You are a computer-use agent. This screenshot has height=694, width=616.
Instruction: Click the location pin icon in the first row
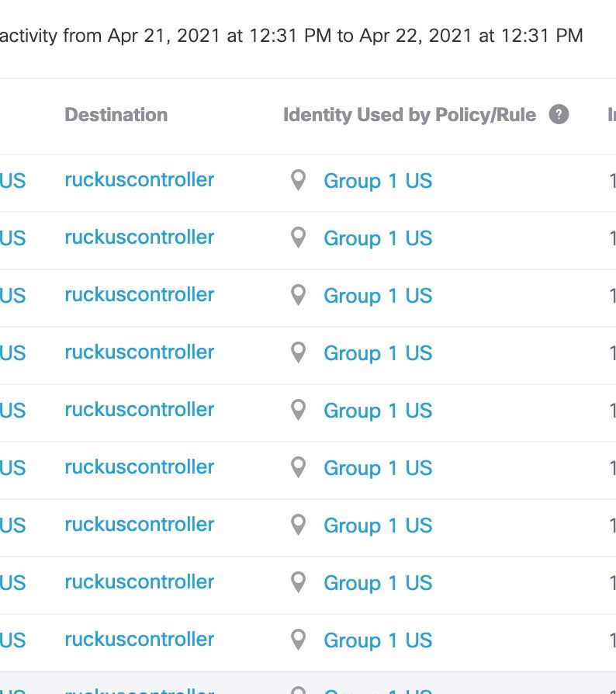pos(298,181)
